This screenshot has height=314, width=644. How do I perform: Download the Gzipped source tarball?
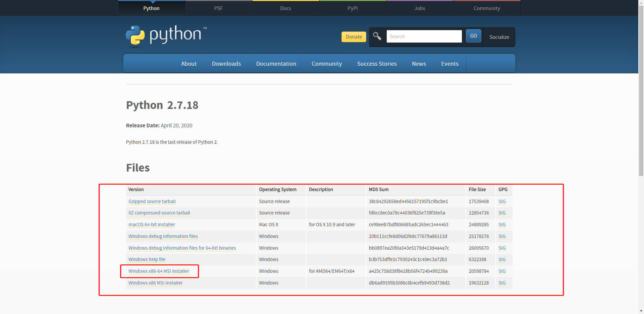[x=152, y=201]
